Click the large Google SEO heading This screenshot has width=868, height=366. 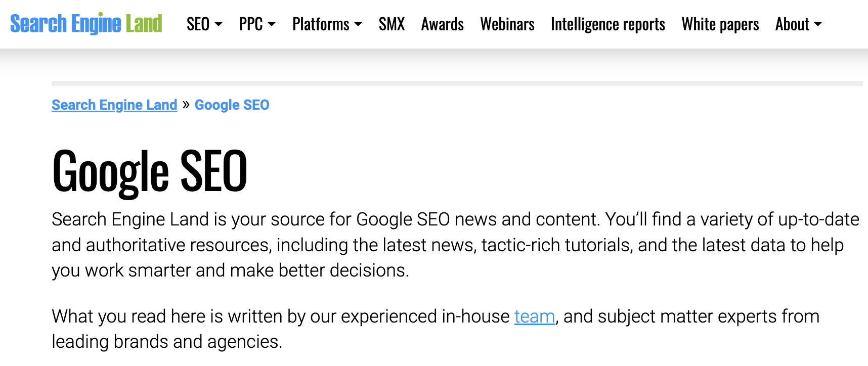pyautogui.click(x=150, y=172)
